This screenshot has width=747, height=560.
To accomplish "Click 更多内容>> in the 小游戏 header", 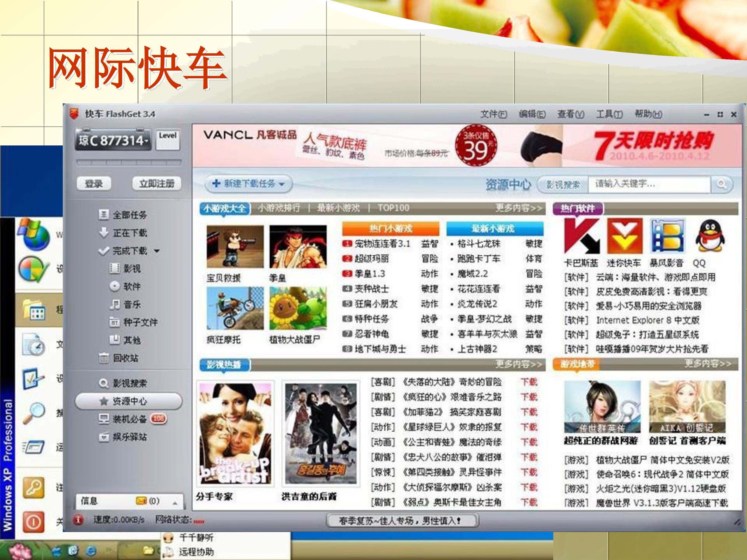I will tap(519, 208).
